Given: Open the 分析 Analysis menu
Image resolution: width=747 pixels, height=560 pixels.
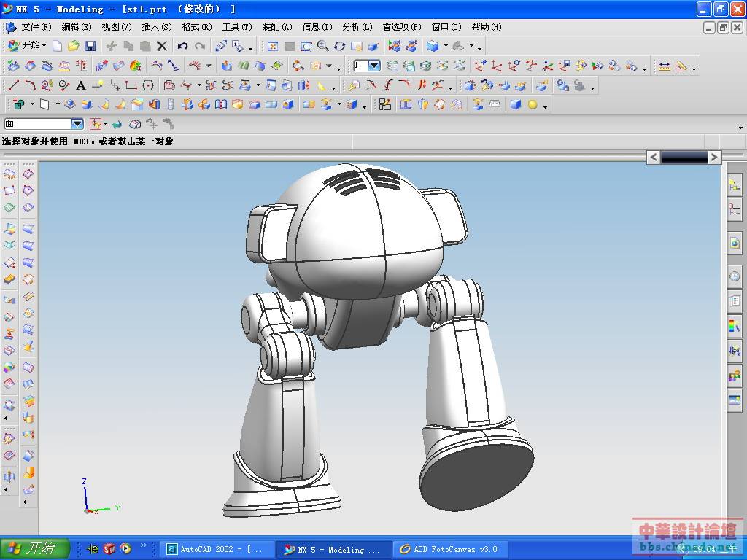Looking at the screenshot, I should coord(357,27).
